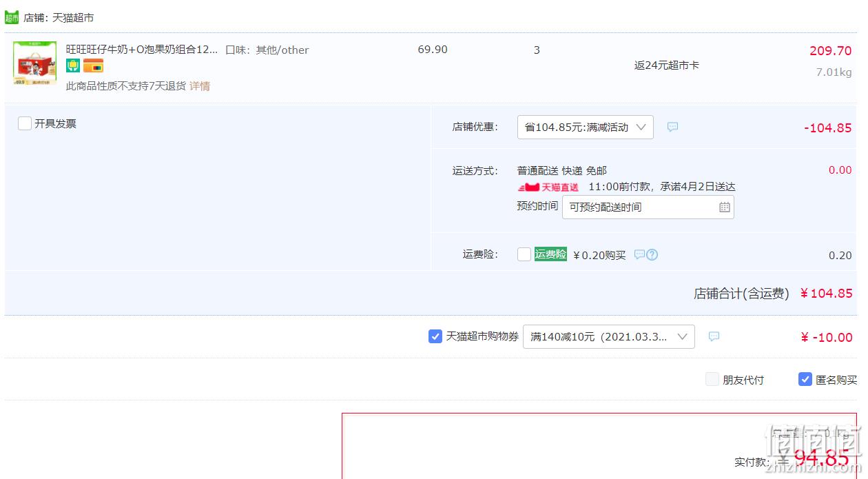Open the calendar icon in delivery time field

pos(724,207)
